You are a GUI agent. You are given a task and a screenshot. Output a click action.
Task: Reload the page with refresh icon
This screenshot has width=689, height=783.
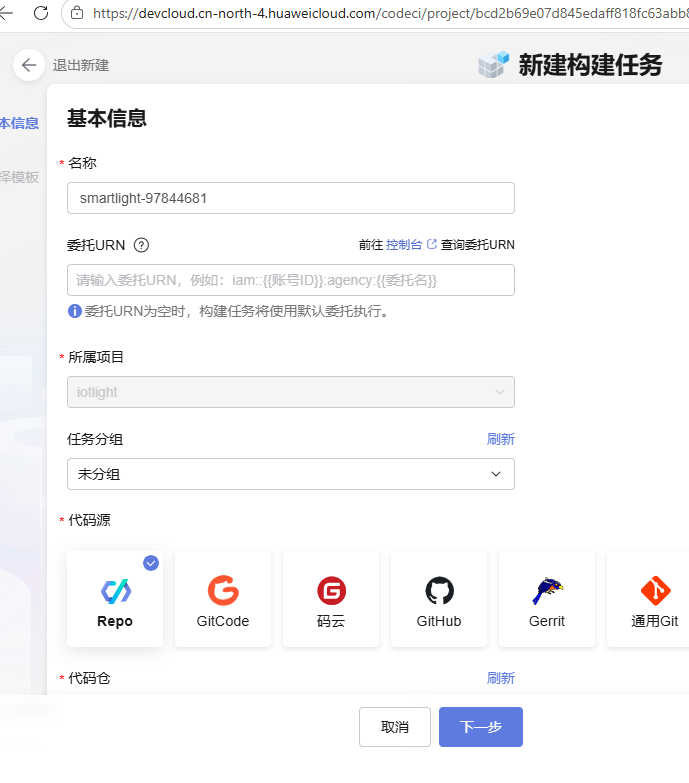pos(41,13)
